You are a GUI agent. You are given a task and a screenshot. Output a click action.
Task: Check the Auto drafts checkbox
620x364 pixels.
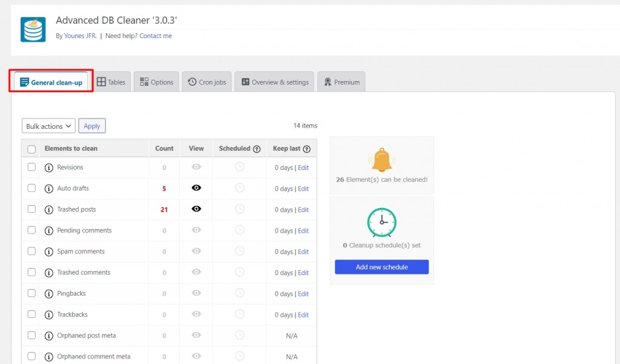pyautogui.click(x=31, y=188)
